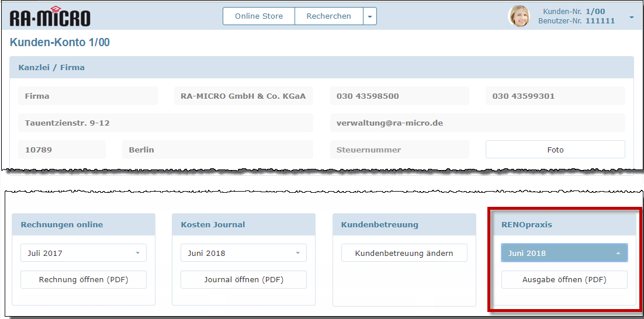Click the Firma field
The height and width of the screenshot is (319, 644).
tap(88, 96)
